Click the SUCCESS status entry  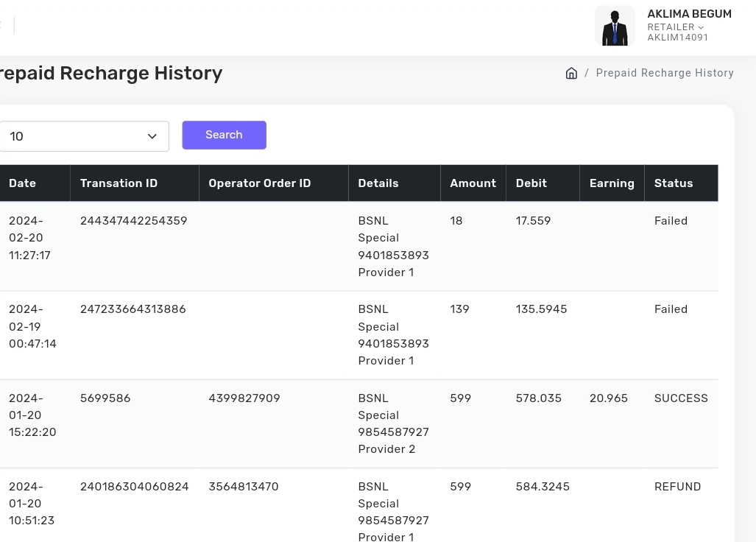click(x=680, y=398)
